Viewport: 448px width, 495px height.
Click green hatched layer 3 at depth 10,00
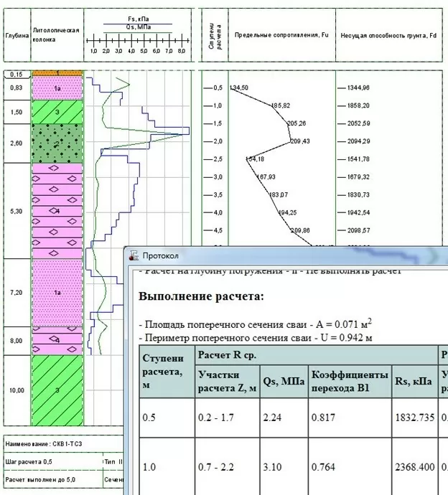[57, 390]
